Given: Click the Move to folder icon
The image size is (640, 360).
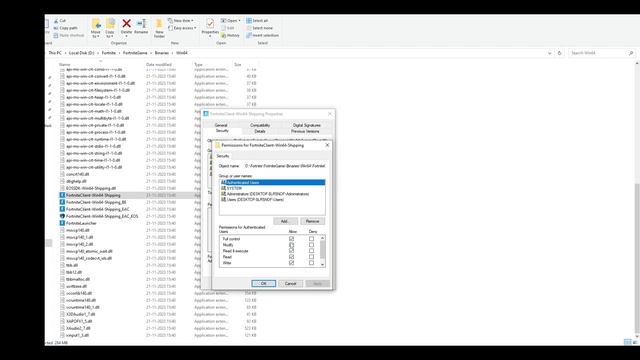Looking at the screenshot, I should 96,24.
